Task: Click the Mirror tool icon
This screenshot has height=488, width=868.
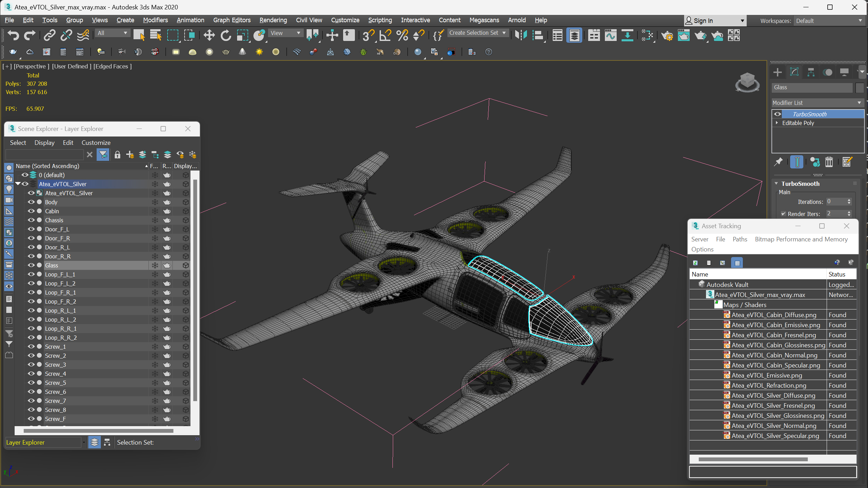Action: pyautogui.click(x=521, y=35)
